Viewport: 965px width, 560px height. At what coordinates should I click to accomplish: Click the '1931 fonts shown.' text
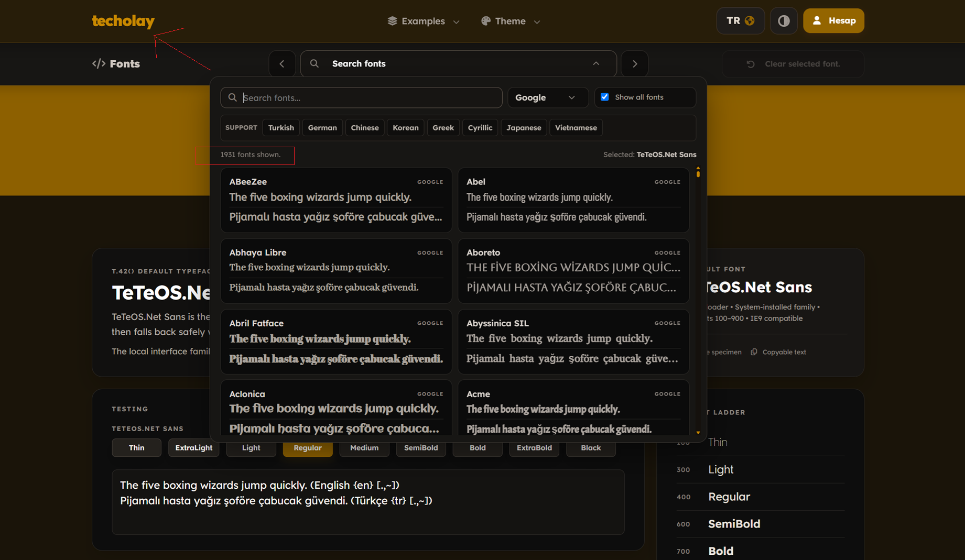click(251, 155)
